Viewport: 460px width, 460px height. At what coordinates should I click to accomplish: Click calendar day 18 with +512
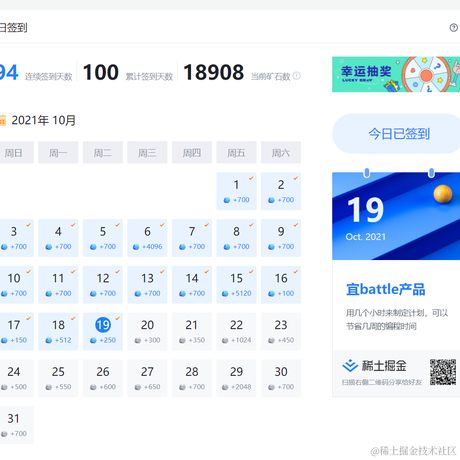pos(58,331)
